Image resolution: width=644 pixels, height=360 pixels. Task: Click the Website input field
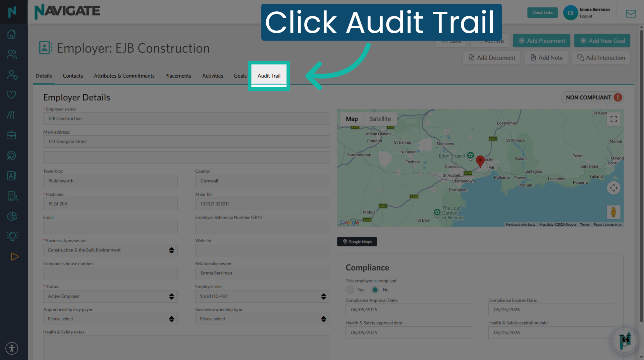(262, 250)
